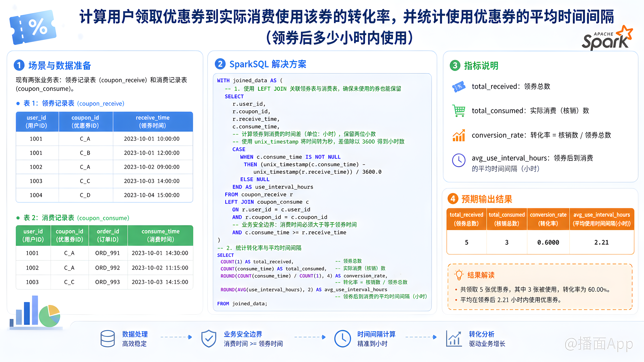644x362 pixels.
Task: Click the 业务安全边界 footer label
Action: click(x=243, y=334)
